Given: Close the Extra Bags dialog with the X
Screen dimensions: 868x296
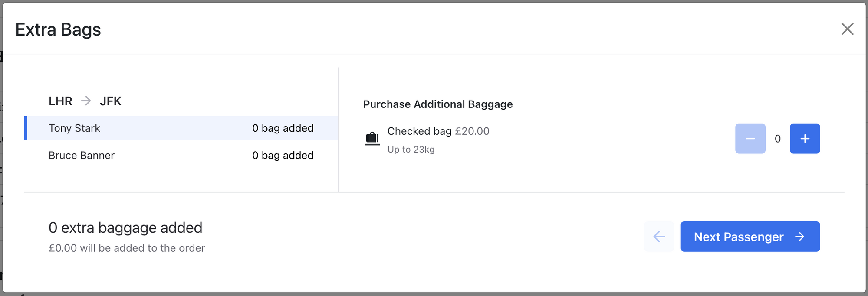Looking at the screenshot, I should click(847, 29).
